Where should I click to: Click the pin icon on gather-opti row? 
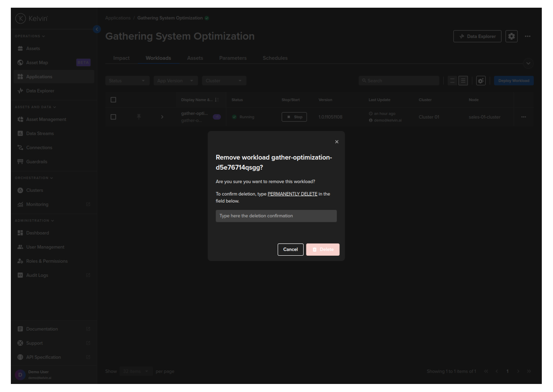[139, 117]
